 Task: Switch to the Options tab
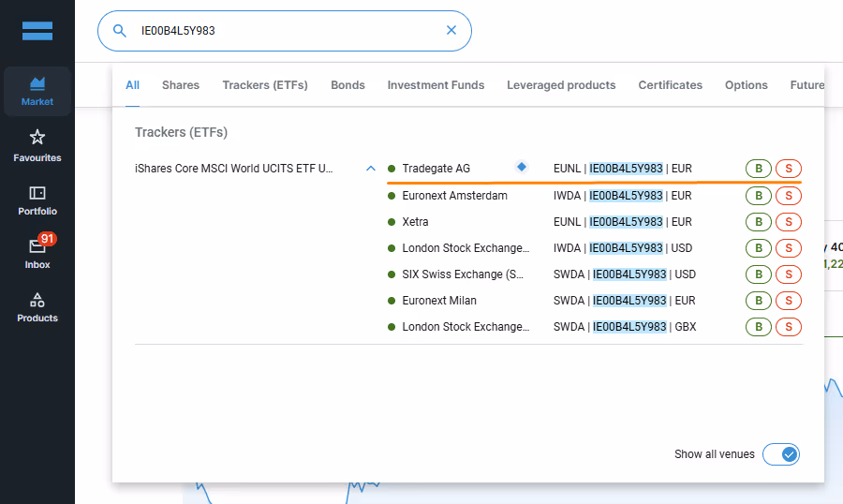pos(746,85)
